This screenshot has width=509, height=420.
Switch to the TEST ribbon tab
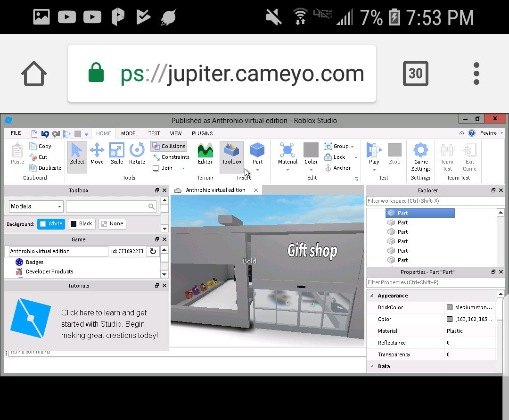point(154,133)
